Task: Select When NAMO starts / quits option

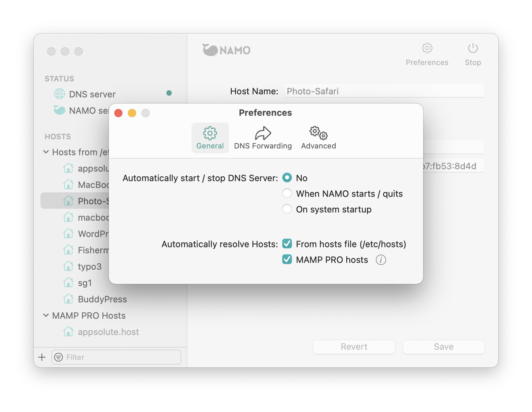Action: coord(287,193)
